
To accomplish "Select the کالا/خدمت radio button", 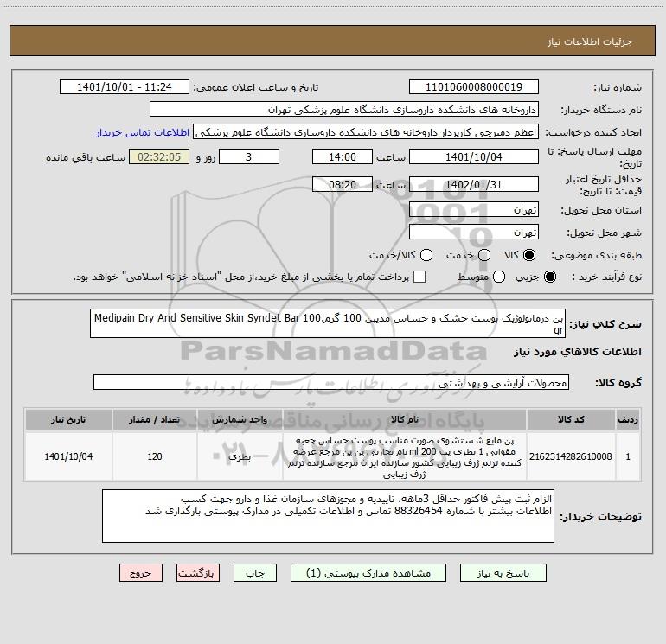I will (x=426, y=255).
